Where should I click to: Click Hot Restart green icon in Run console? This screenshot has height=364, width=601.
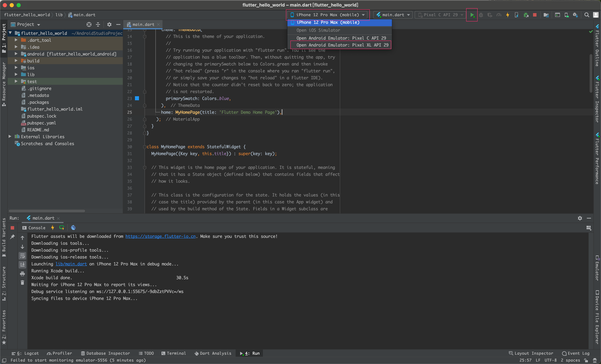pos(62,228)
